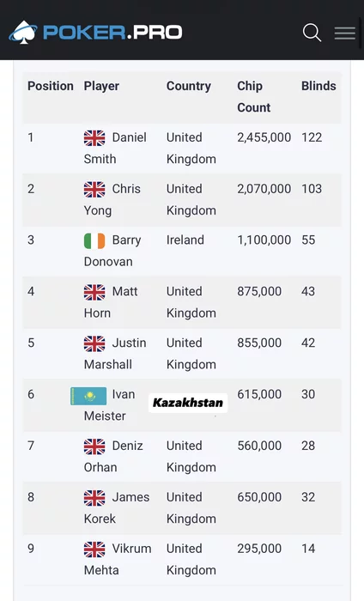Click the Position column header
The width and height of the screenshot is (364, 601).
50,86
